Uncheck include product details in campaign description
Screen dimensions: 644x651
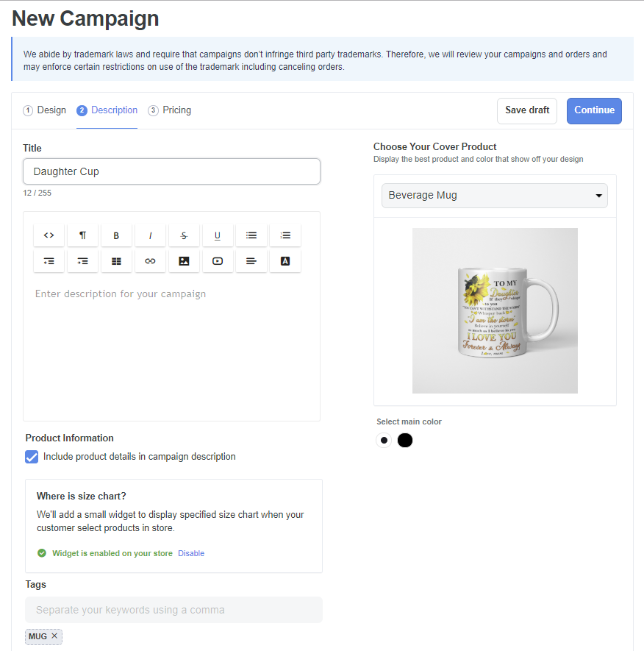click(x=32, y=456)
